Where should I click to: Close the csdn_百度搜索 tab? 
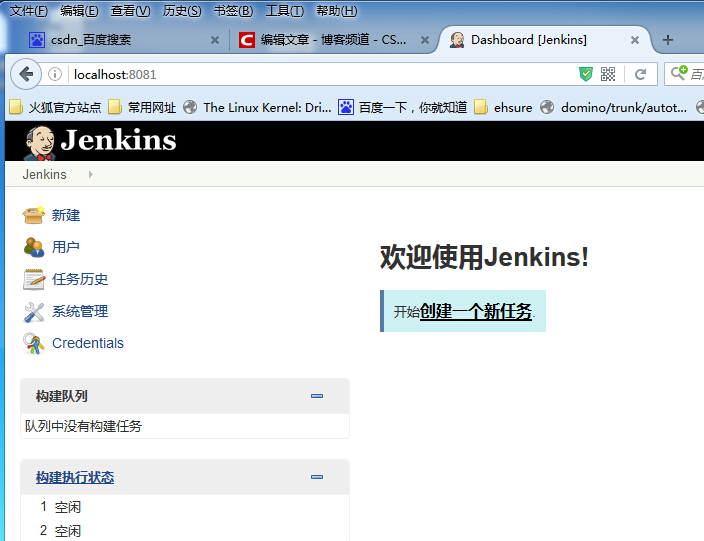click(215, 40)
